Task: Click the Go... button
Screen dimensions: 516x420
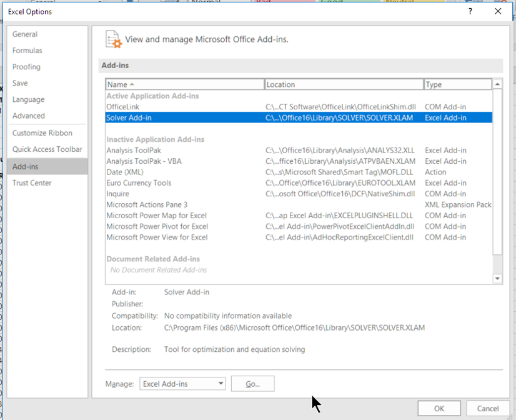Action: click(x=253, y=384)
